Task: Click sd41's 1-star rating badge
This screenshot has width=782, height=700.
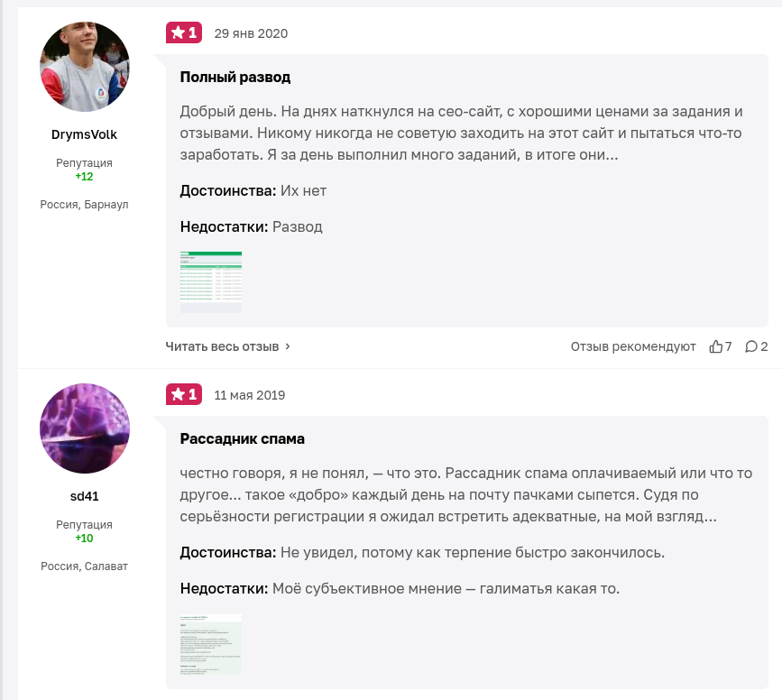Action: pyautogui.click(x=184, y=395)
